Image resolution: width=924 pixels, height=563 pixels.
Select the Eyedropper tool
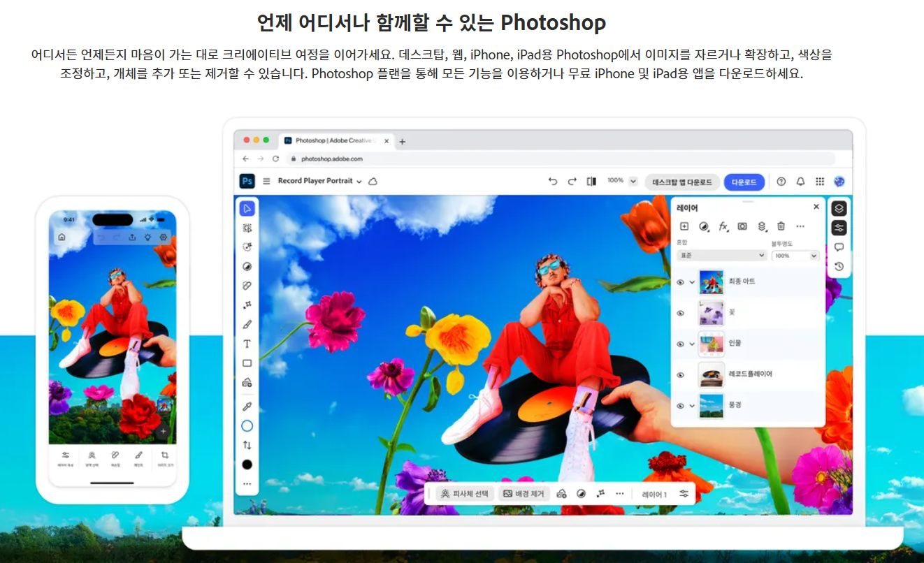point(247,407)
